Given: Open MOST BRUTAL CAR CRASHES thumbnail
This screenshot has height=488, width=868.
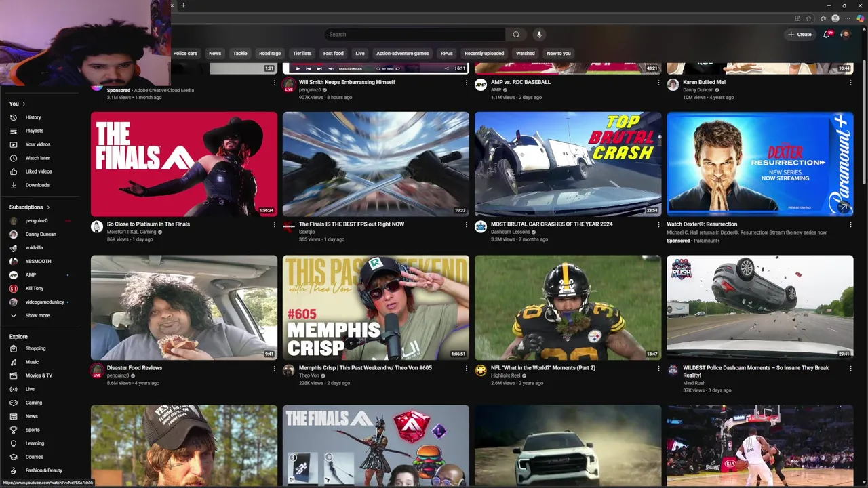Looking at the screenshot, I should point(568,164).
